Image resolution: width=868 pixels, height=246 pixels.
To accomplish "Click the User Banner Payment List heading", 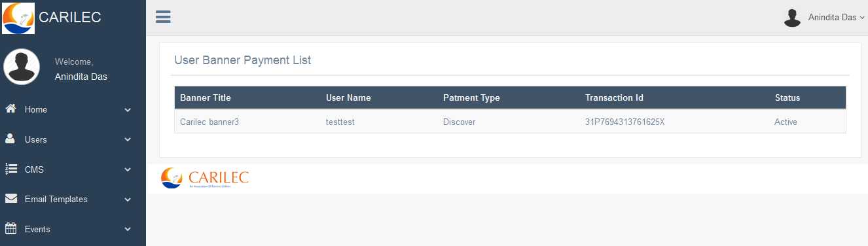I will pyautogui.click(x=243, y=60).
